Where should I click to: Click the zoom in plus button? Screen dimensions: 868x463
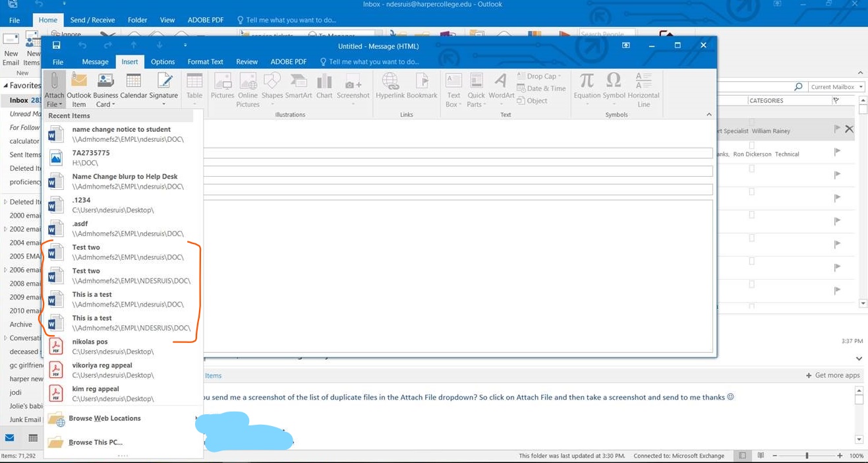(840, 456)
